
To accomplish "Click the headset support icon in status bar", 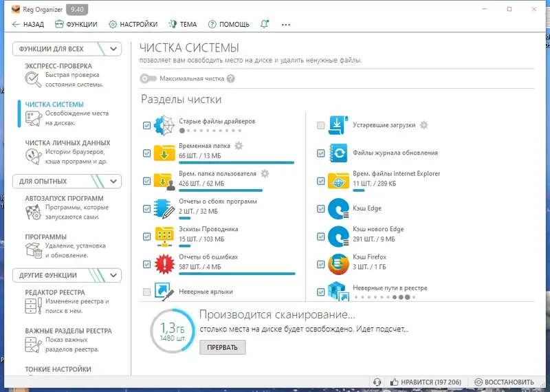I will point(377,382).
